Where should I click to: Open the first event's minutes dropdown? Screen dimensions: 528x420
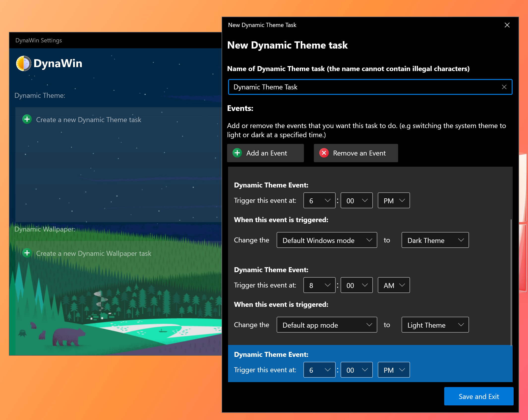coord(356,201)
